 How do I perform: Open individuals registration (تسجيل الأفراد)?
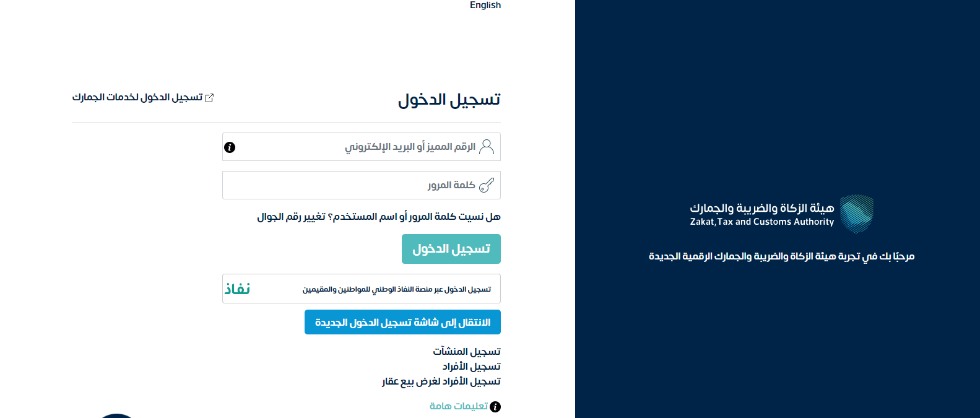(471, 367)
